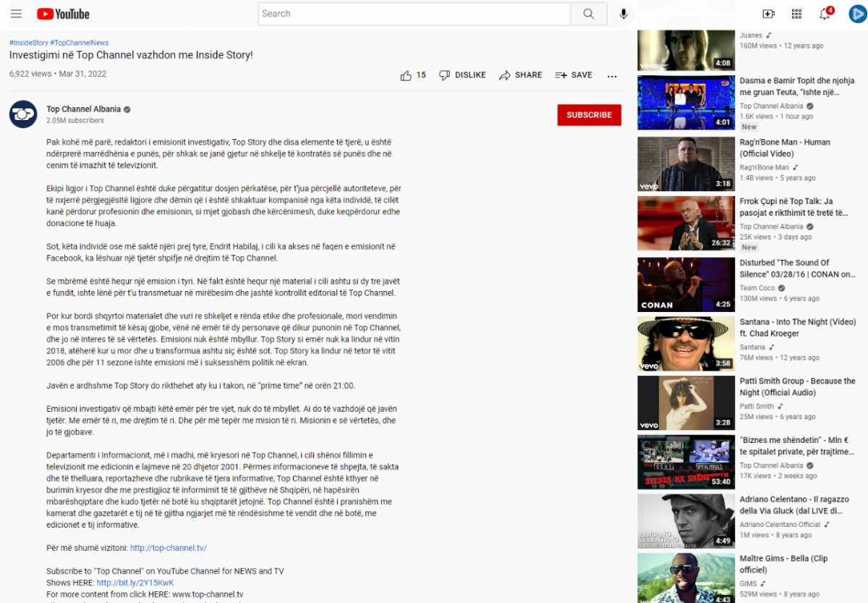
Task: Open the http://bit.ly/2Y15KwK link
Action: coord(135,583)
